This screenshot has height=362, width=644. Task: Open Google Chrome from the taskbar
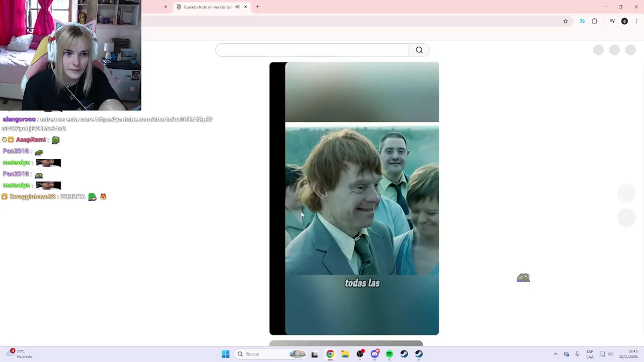330,354
